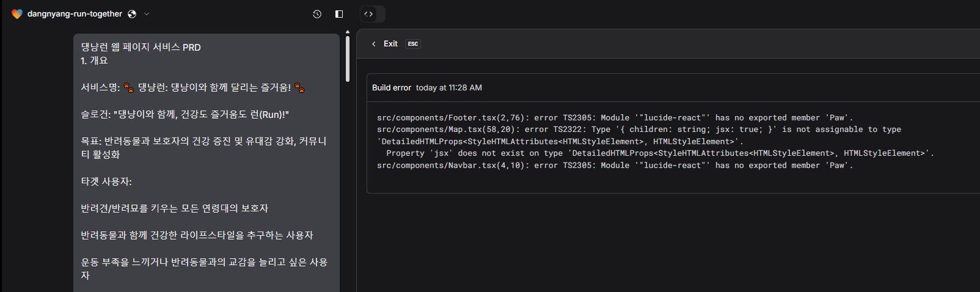Click the Navbar.tsx error line
Screen dimensions: 980x292
615,166
